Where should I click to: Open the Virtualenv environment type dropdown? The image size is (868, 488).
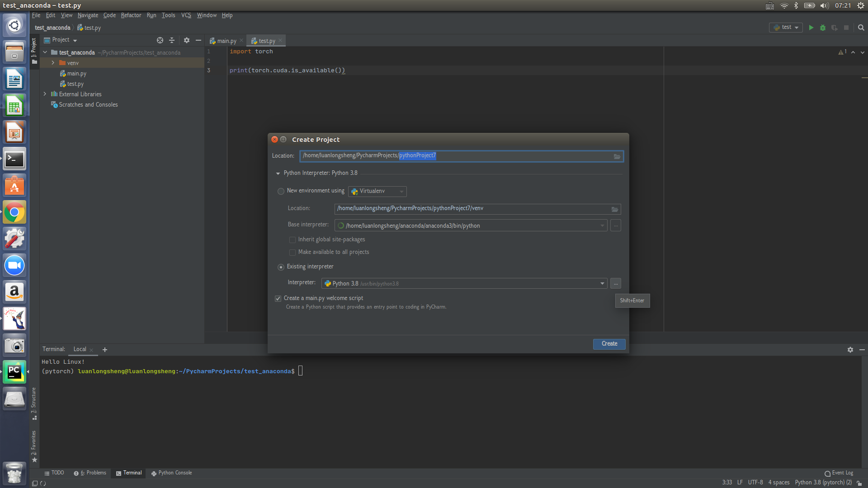(377, 192)
